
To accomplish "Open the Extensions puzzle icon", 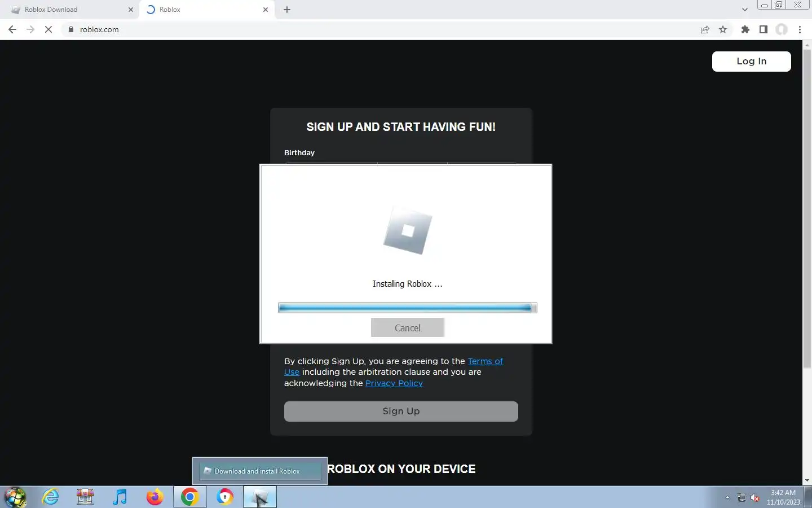I will pyautogui.click(x=745, y=29).
